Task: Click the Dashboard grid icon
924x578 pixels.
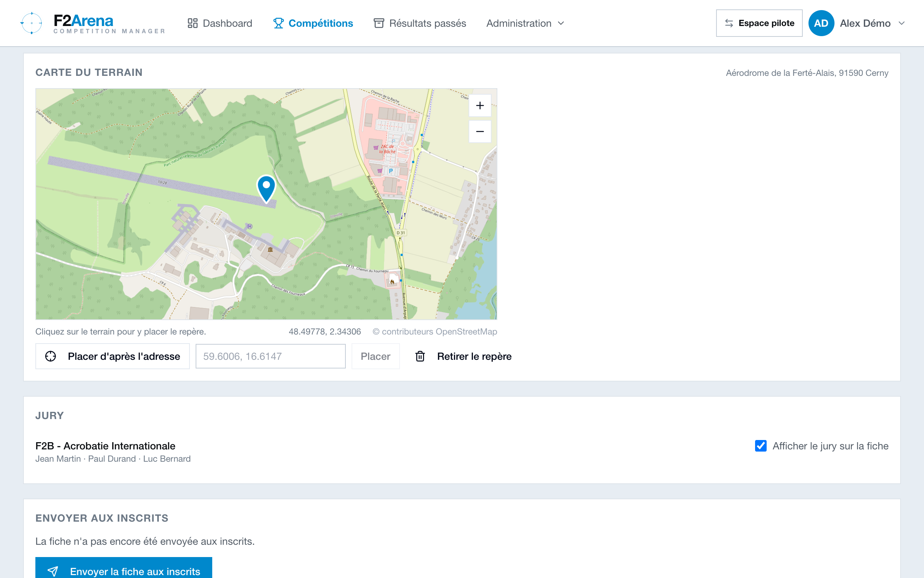Action: pyautogui.click(x=192, y=23)
